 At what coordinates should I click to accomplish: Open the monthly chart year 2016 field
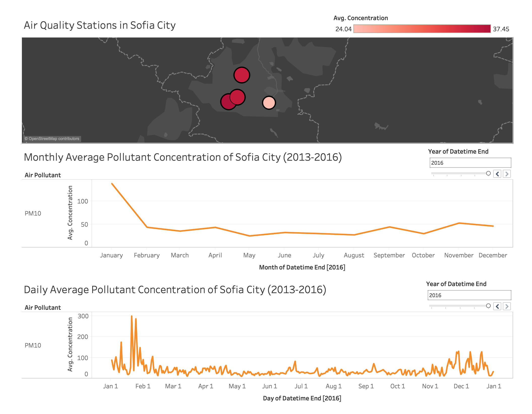[x=470, y=163]
